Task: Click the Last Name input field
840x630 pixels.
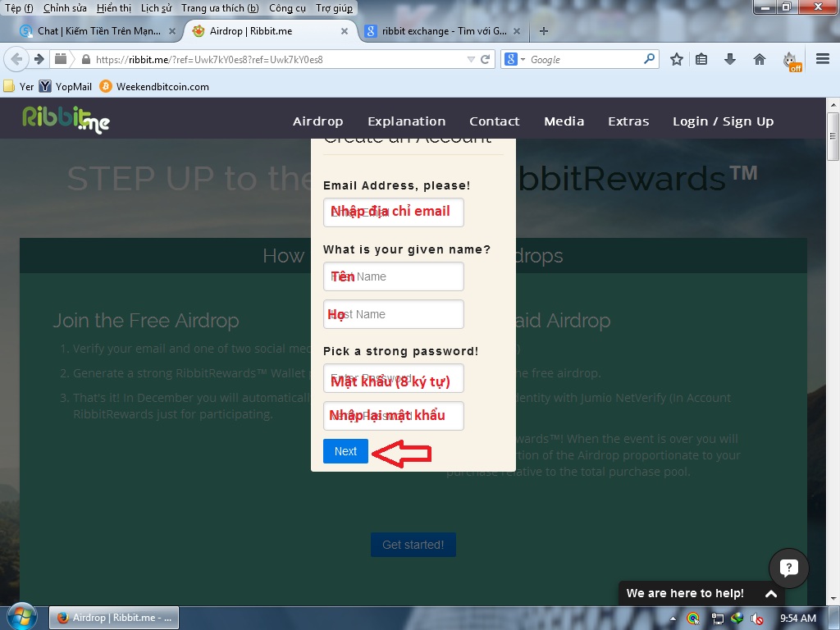Action: (393, 314)
